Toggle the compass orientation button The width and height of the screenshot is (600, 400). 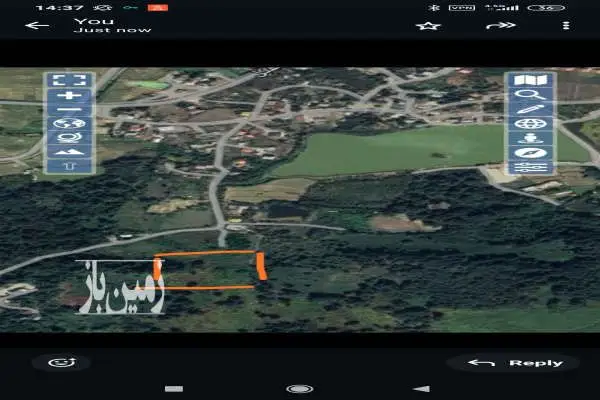coord(530,153)
